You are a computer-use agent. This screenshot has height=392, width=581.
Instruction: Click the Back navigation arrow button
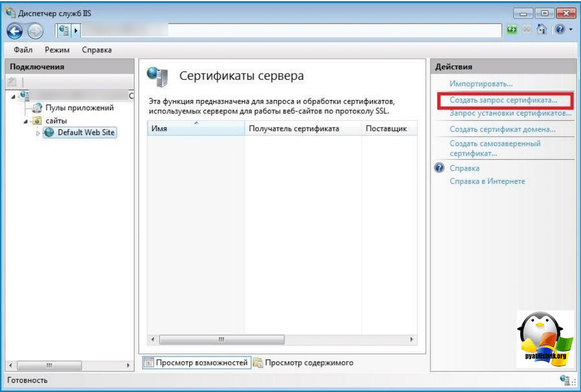14,30
